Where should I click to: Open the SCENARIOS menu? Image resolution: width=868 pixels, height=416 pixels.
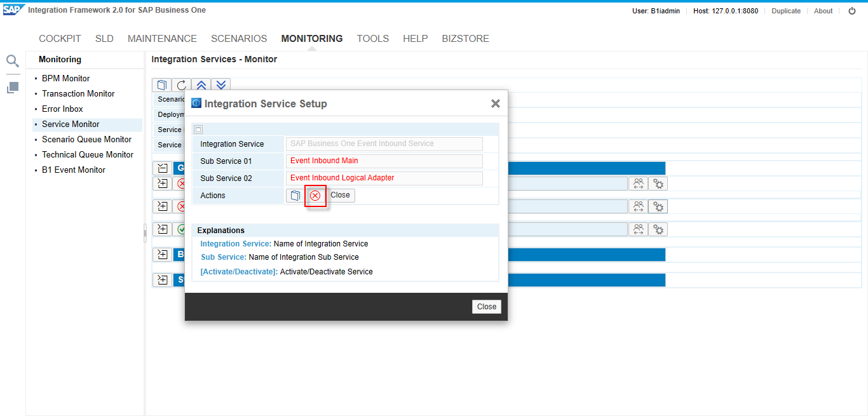pyautogui.click(x=239, y=39)
